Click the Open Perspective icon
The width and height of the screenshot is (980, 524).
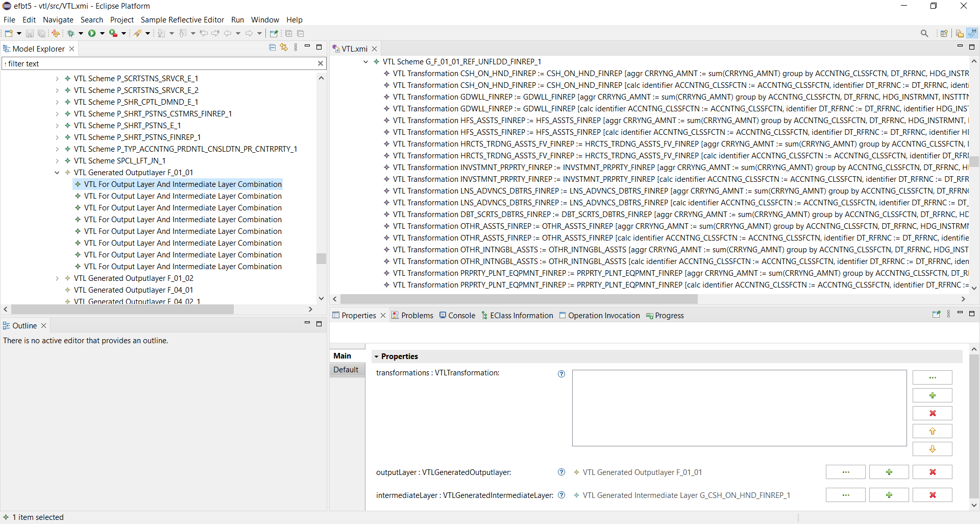[944, 33]
